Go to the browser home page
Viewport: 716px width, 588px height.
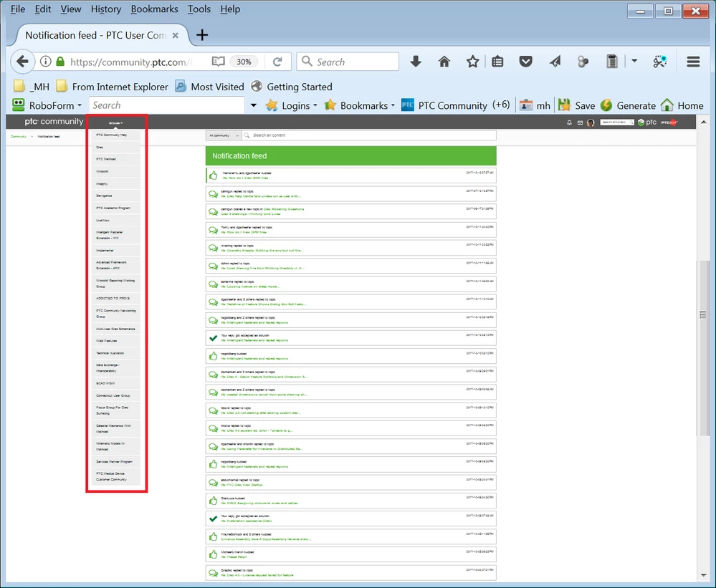pos(444,61)
